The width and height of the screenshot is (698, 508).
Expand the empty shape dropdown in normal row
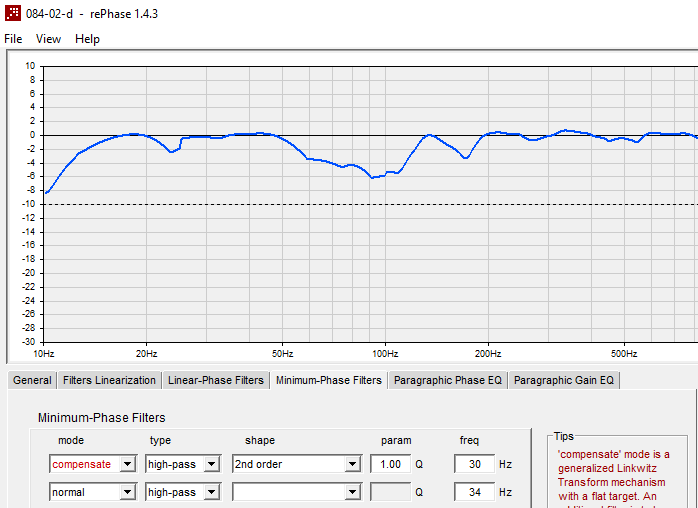click(x=352, y=492)
